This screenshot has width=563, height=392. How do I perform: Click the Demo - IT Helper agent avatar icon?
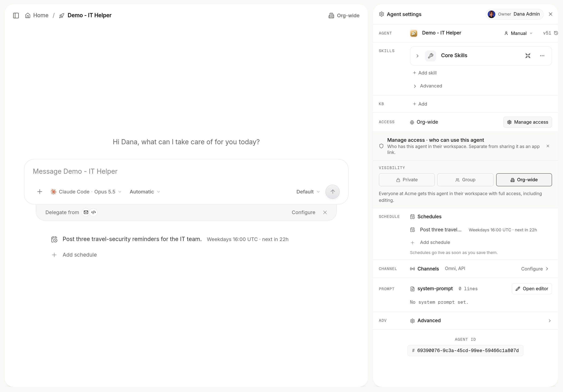click(x=414, y=33)
